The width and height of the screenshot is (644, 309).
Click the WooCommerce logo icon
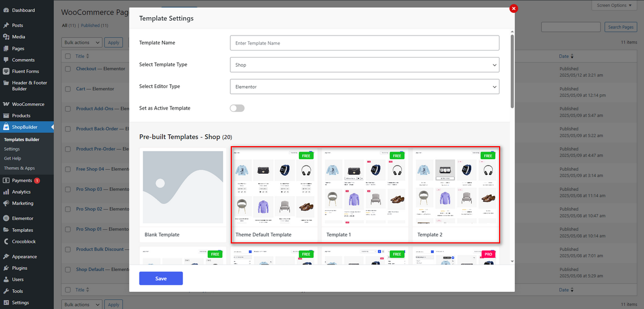coord(6,104)
